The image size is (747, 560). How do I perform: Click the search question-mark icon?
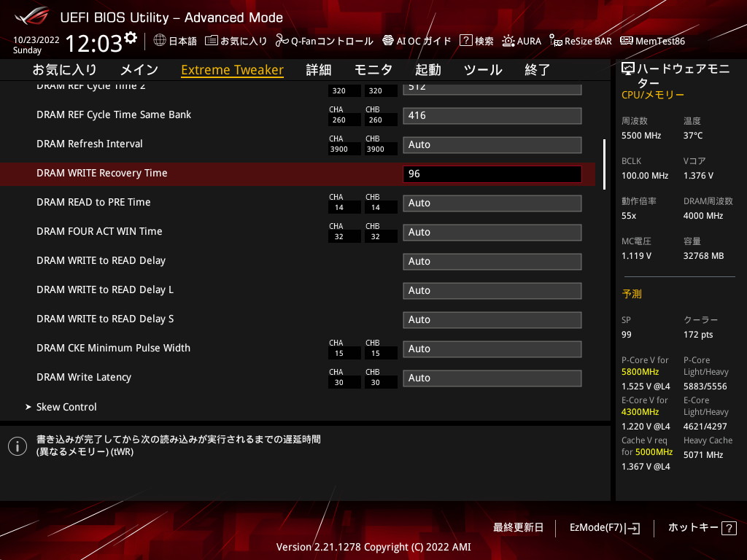tap(465, 41)
